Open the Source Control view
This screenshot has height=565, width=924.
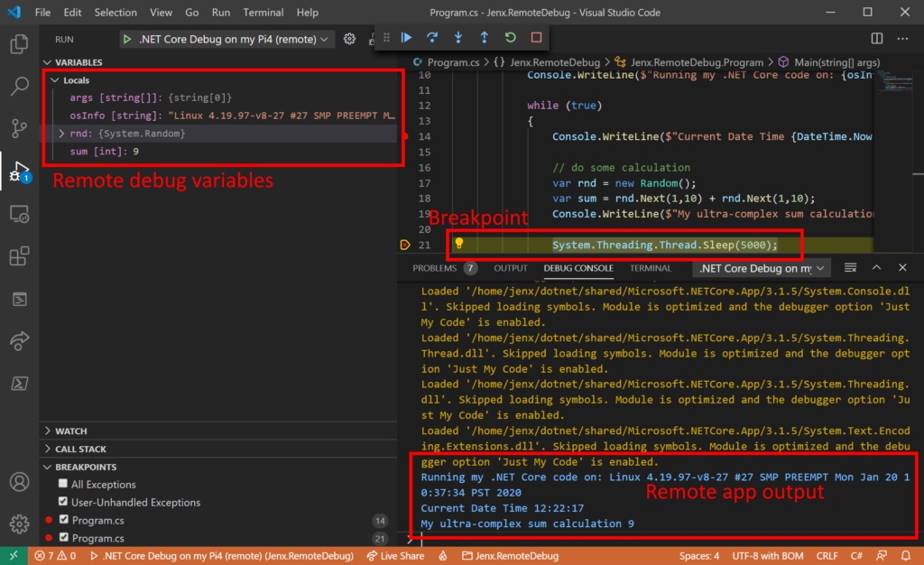click(19, 128)
